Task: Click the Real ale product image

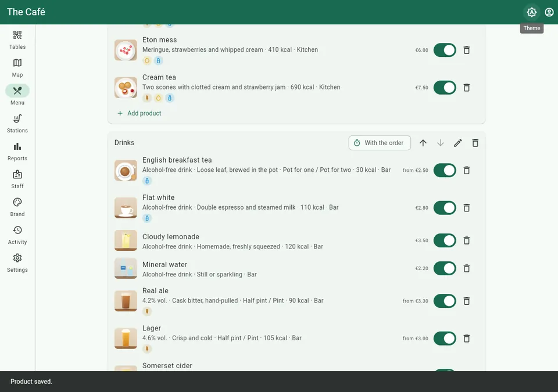Action: pyautogui.click(x=126, y=301)
